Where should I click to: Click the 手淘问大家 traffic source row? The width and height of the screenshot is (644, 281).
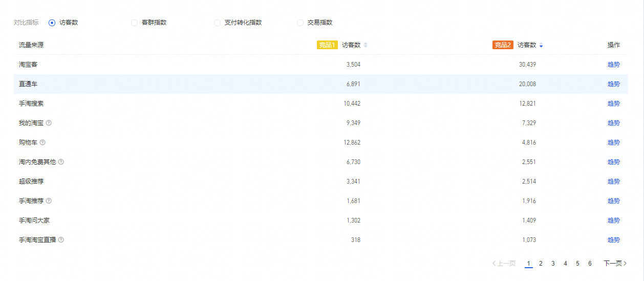point(34,220)
